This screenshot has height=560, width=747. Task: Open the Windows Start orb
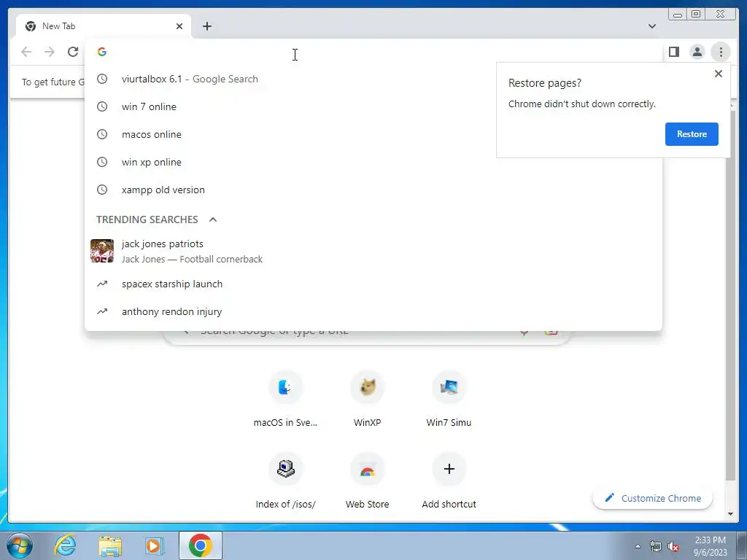tap(20, 545)
